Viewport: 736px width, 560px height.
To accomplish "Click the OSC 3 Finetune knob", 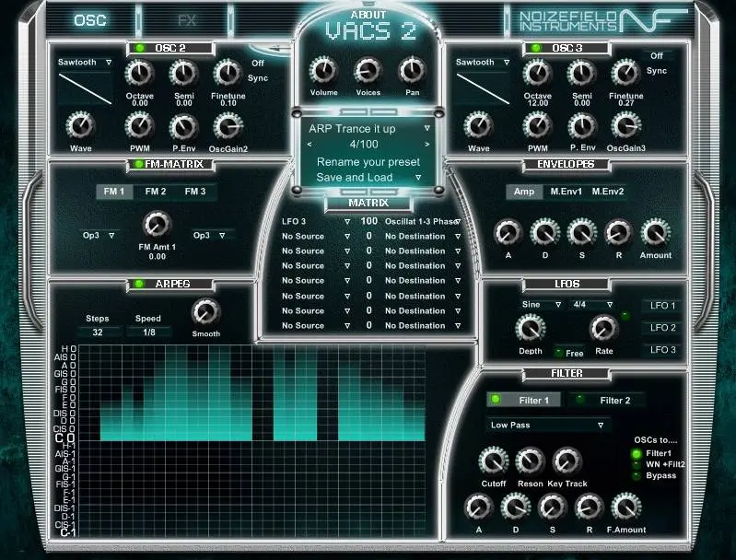I will [x=625, y=74].
